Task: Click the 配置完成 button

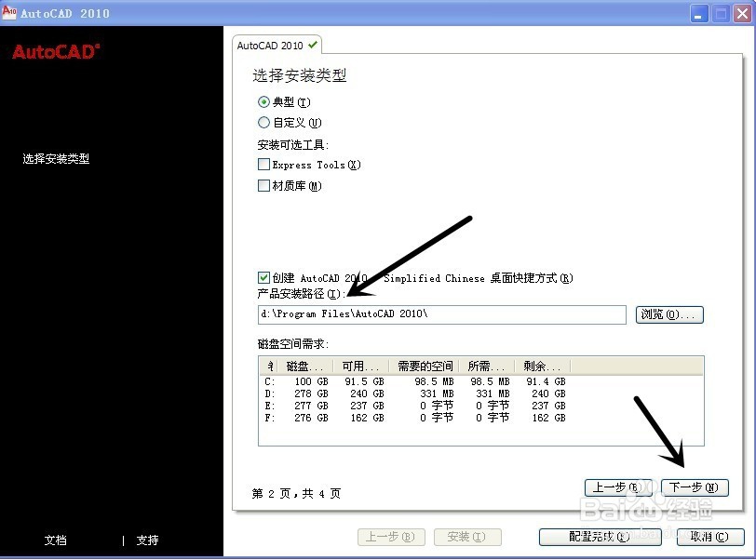Action: click(600, 537)
